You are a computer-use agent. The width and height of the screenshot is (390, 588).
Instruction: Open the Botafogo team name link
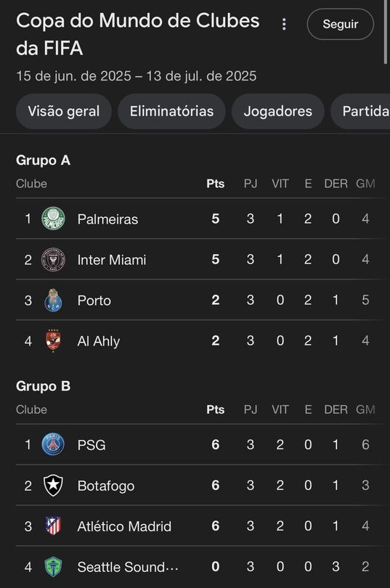pyautogui.click(x=106, y=486)
